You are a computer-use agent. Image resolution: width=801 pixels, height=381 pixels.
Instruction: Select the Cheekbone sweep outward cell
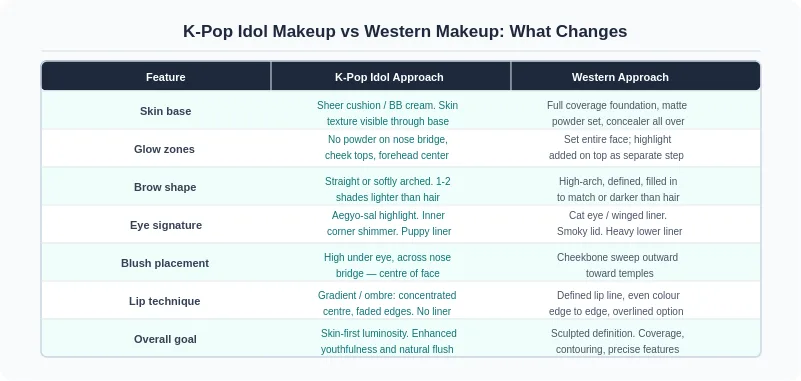pyautogui.click(x=618, y=265)
